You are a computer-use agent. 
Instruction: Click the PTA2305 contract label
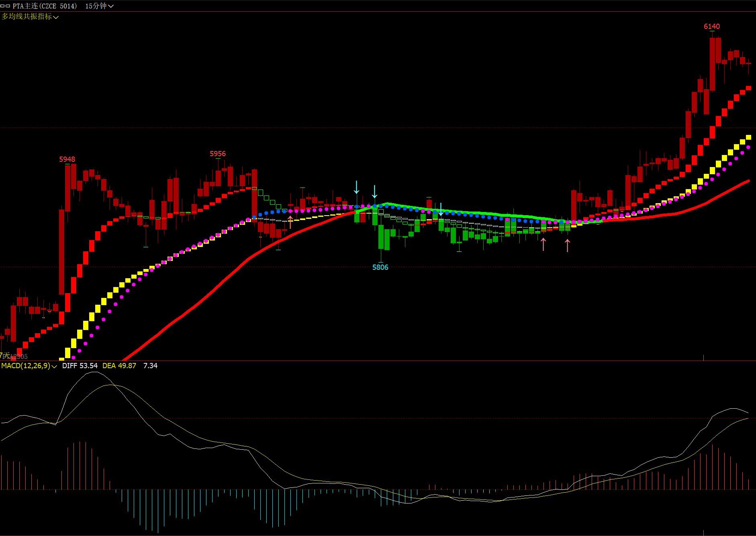(15, 357)
